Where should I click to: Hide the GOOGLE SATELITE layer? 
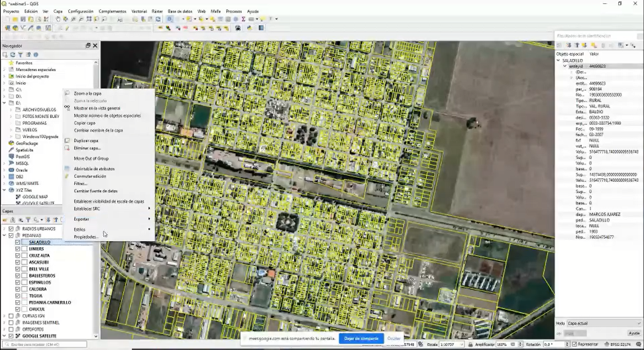(11, 336)
